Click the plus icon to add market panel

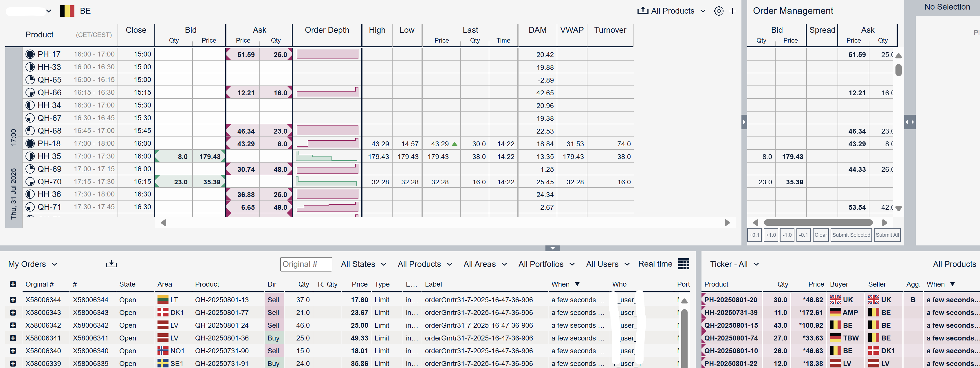732,11
